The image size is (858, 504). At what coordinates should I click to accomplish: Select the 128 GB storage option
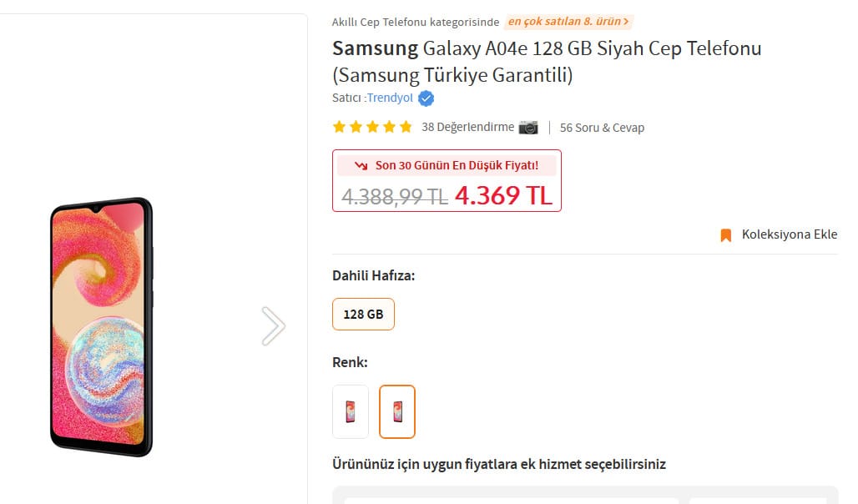point(363,315)
